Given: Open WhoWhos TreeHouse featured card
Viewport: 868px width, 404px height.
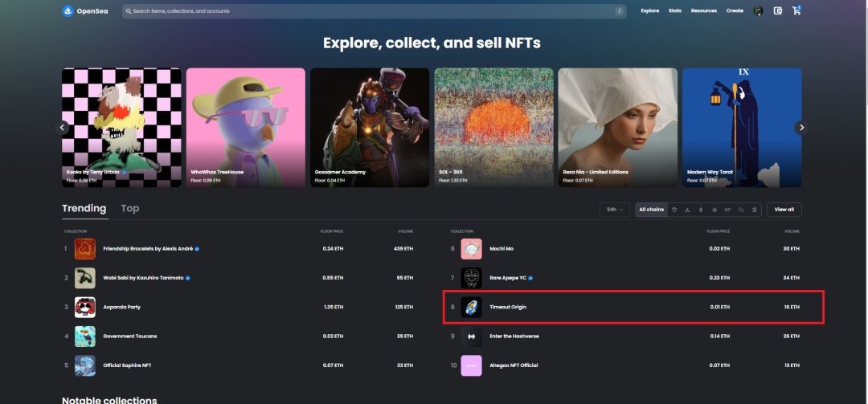Looking at the screenshot, I should (x=245, y=127).
